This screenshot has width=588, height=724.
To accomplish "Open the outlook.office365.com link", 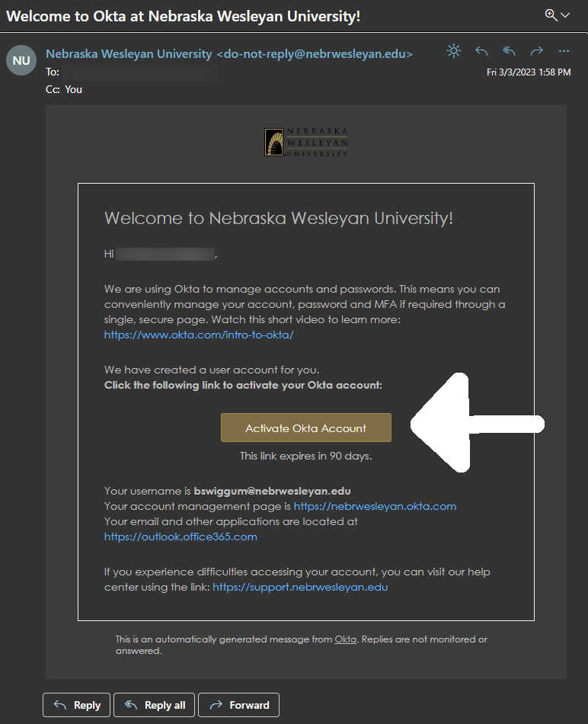I will [181, 537].
